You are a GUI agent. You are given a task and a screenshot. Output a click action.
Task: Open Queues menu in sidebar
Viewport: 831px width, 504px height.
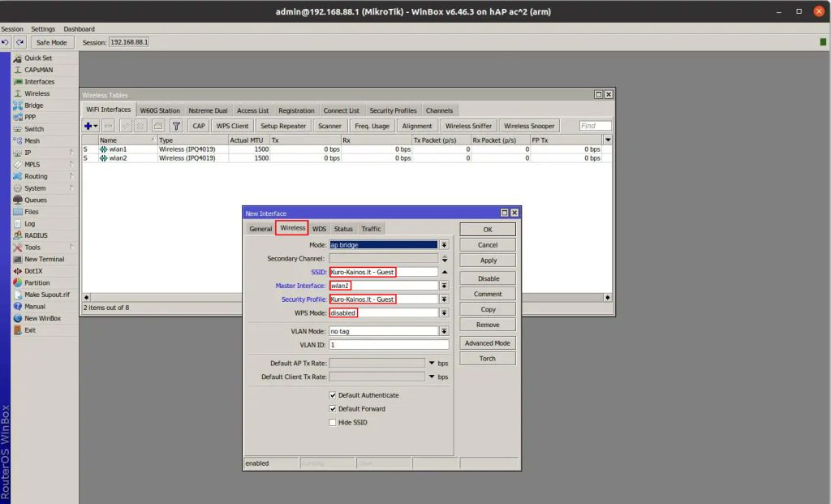click(35, 200)
